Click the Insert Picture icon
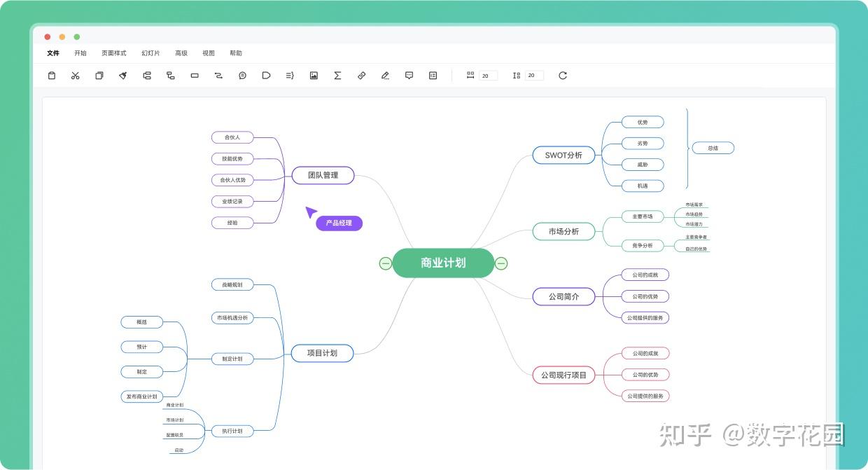 point(314,75)
